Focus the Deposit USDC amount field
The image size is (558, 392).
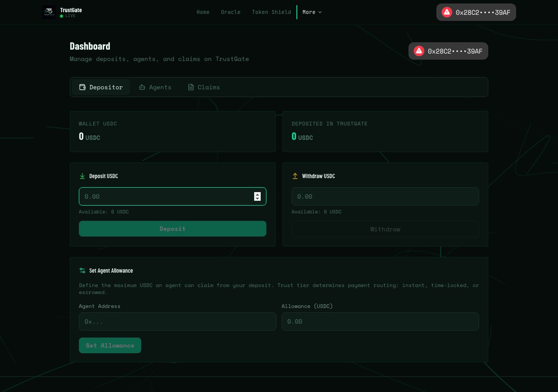(173, 196)
